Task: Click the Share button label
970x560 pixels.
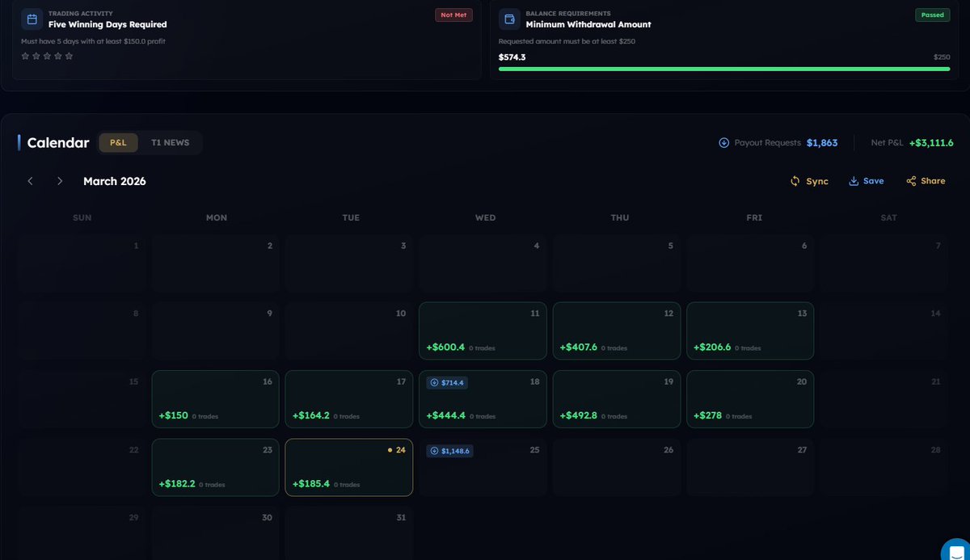Action: coord(933,181)
